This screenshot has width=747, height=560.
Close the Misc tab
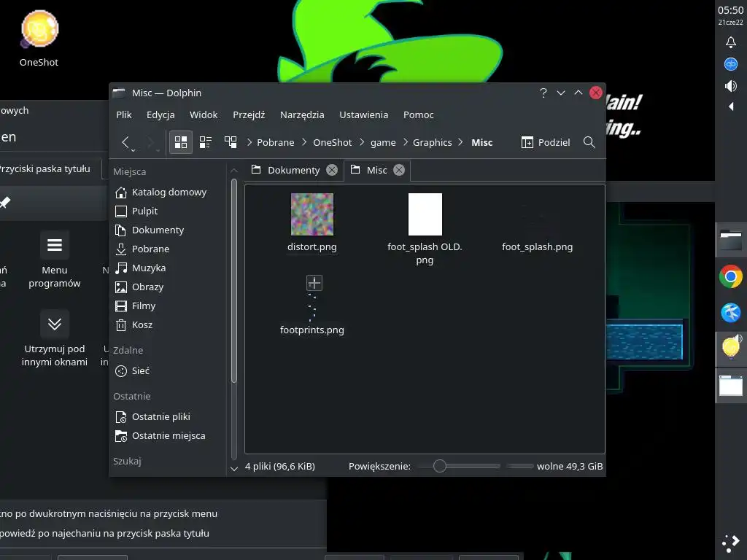click(x=399, y=170)
